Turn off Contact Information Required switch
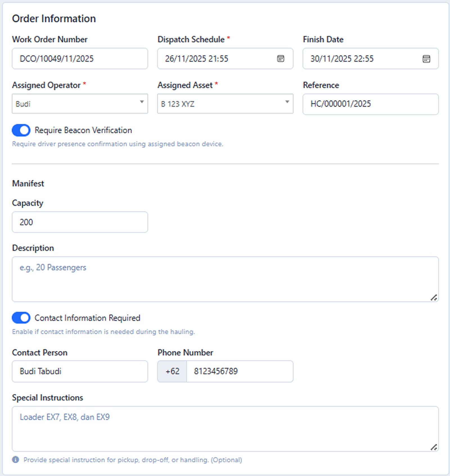The height and width of the screenshot is (476, 450). pyautogui.click(x=21, y=318)
